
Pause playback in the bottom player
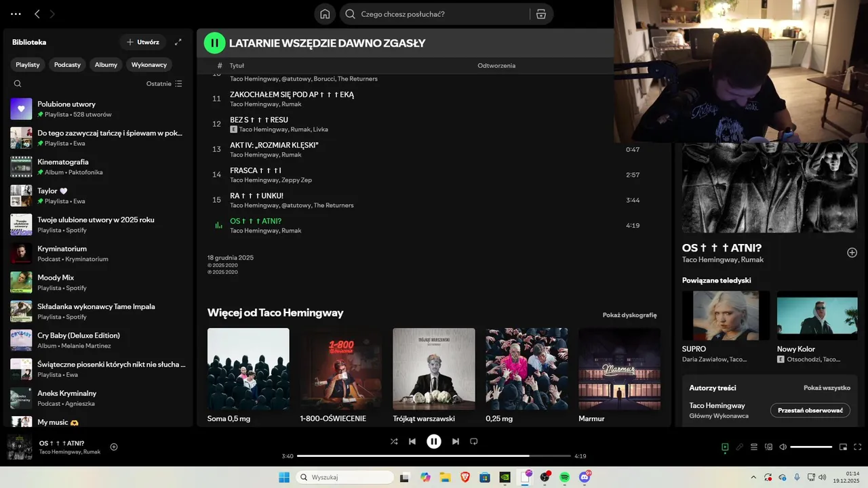(x=434, y=441)
